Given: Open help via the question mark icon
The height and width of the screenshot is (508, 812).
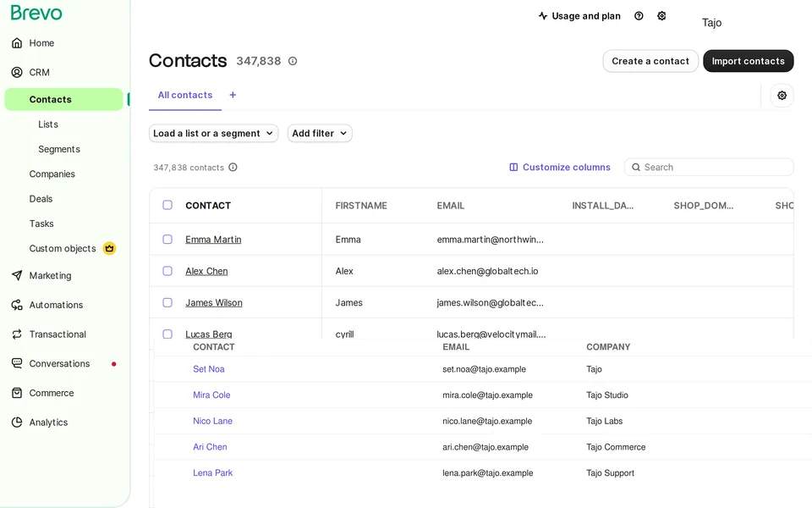Looking at the screenshot, I should pyautogui.click(x=639, y=16).
